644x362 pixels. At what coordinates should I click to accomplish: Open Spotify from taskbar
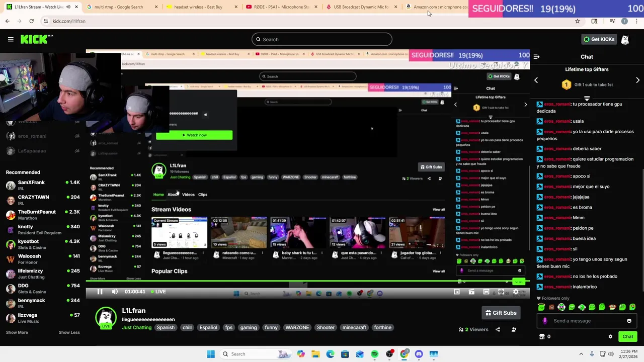[x=374, y=354]
